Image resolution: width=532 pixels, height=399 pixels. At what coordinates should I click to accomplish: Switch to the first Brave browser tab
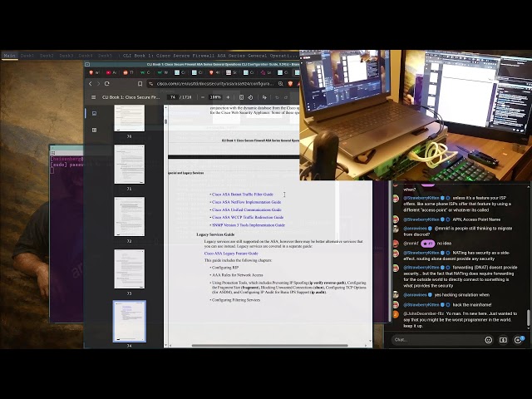click(94, 72)
